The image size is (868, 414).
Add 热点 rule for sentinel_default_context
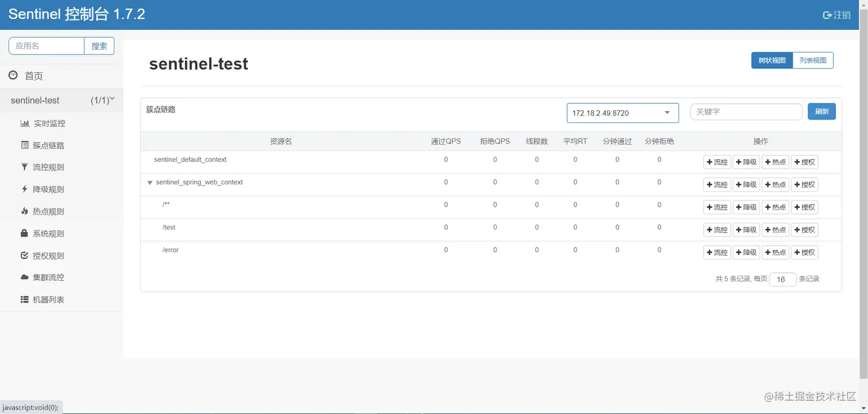click(x=776, y=162)
